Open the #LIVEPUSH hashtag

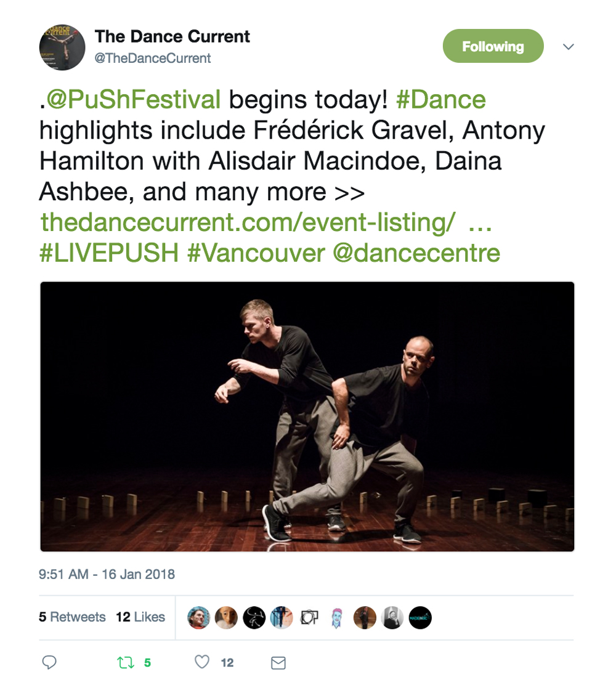pyautogui.click(x=109, y=253)
